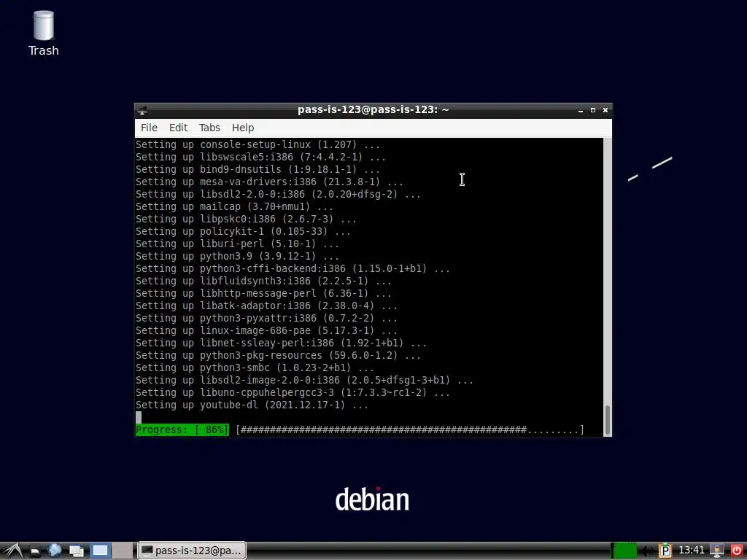Click the 'mailcap (3.70+nmu1)' line
This screenshot has height=560, width=747.
coord(234,206)
